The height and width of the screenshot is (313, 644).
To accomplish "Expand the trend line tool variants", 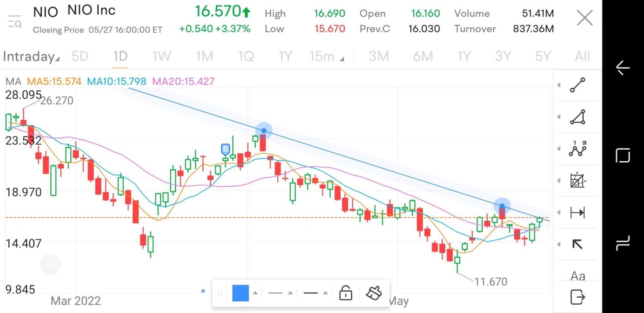I will click(x=559, y=85).
